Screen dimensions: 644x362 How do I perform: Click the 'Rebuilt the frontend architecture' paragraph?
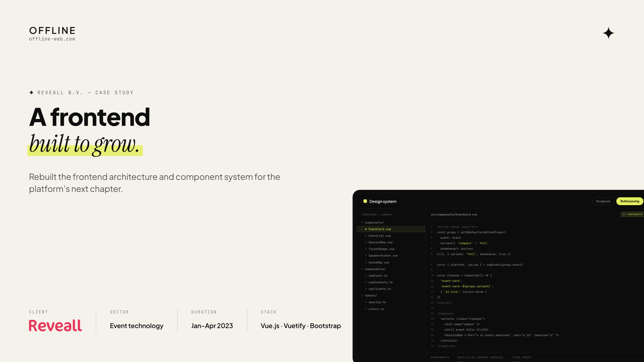155,183
